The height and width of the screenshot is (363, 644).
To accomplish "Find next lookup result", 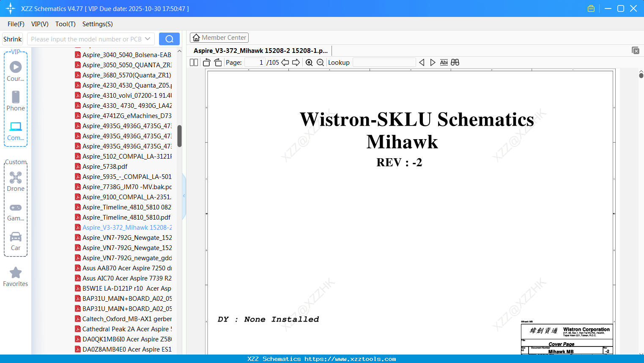I will pos(433,63).
